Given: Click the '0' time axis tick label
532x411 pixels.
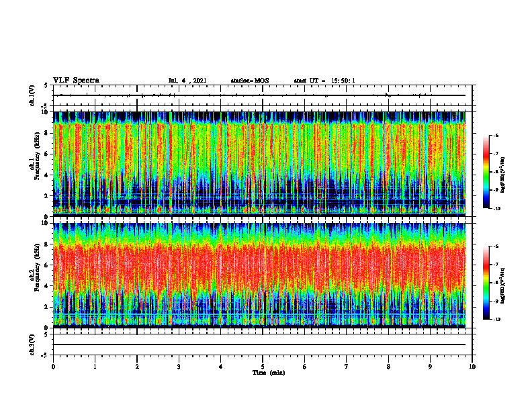Looking at the screenshot, I should click(53, 367).
